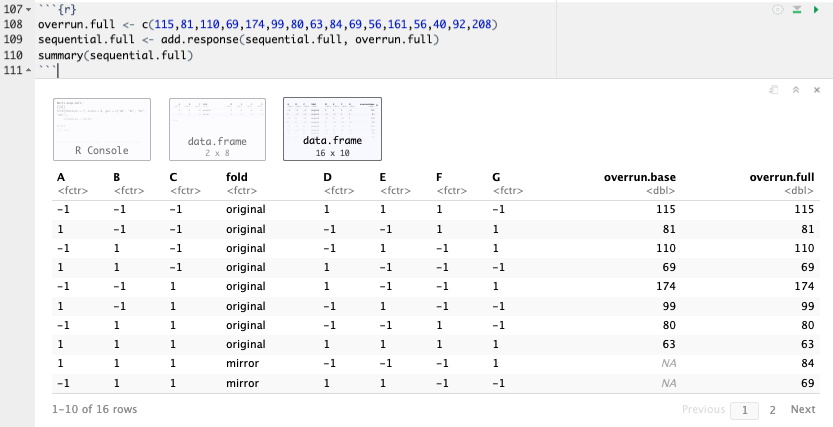
Task: Toggle fold arrow at line 111
Action: point(29,71)
